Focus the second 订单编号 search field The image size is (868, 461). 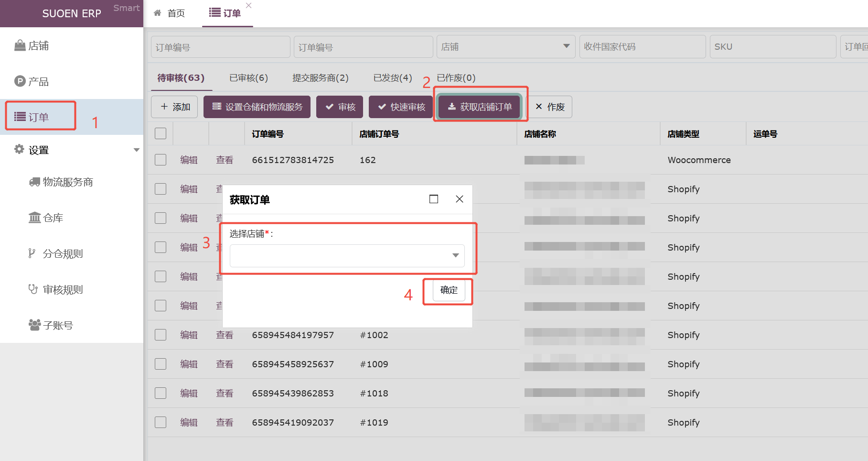click(x=364, y=47)
